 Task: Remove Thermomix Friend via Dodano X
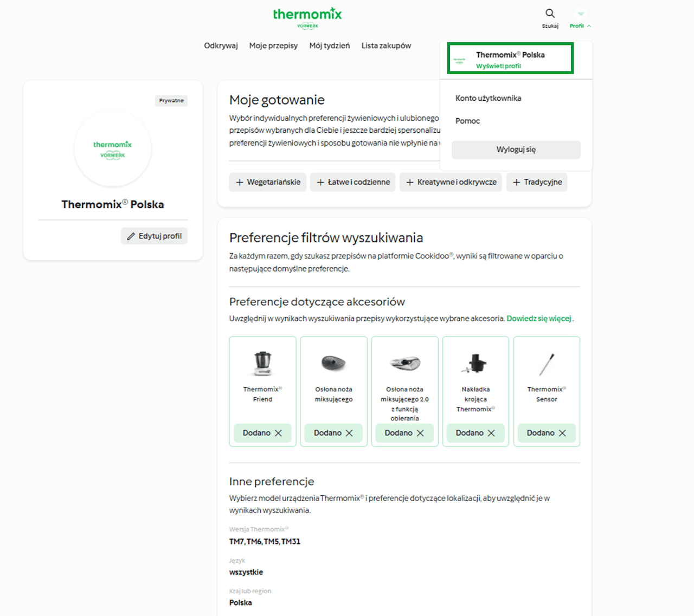coord(262,433)
